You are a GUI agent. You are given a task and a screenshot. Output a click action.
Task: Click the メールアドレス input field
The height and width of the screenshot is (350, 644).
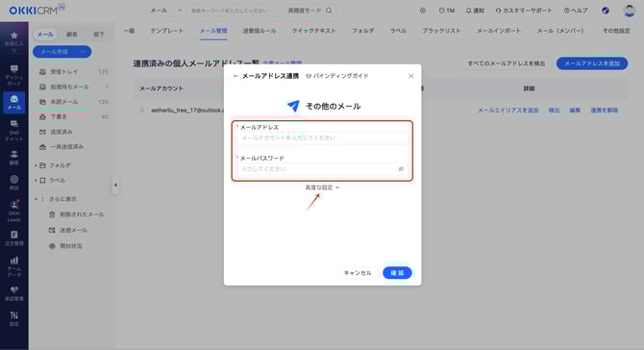click(x=322, y=138)
